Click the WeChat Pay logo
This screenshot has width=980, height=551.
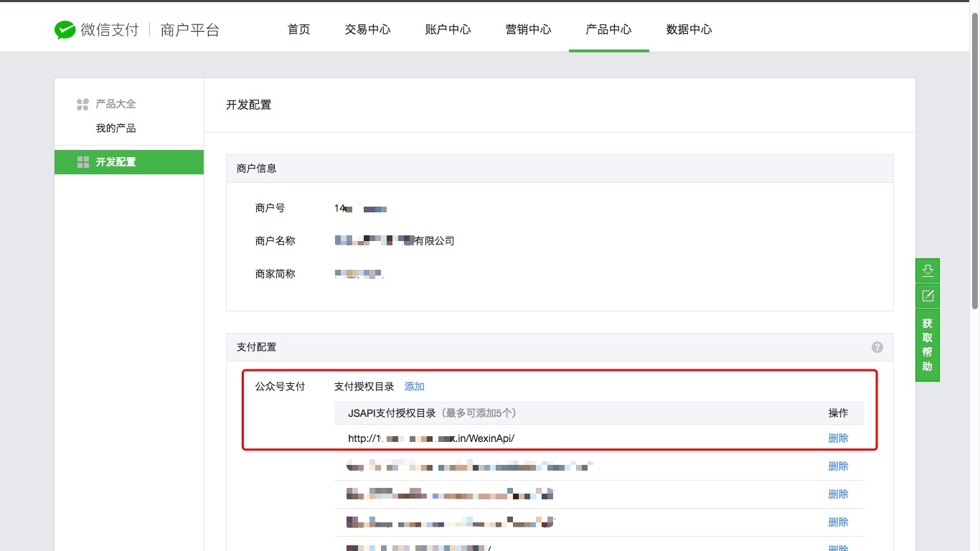[97, 29]
